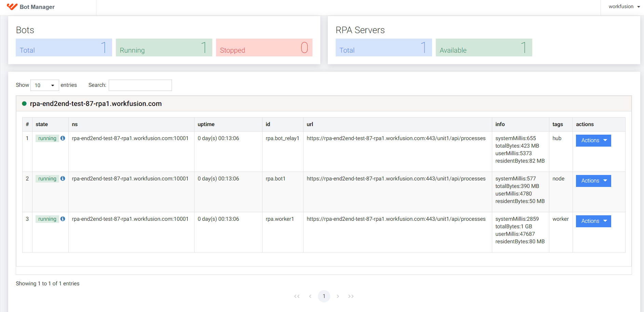Click running badge in row 3
The height and width of the screenshot is (312, 644).
click(x=47, y=219)
